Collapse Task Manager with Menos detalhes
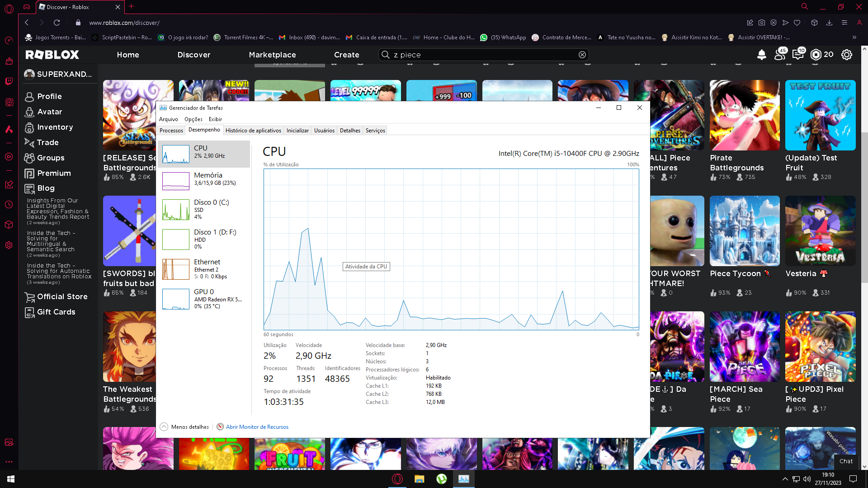The width and height of the screenshot is (868, 488). 184,427
